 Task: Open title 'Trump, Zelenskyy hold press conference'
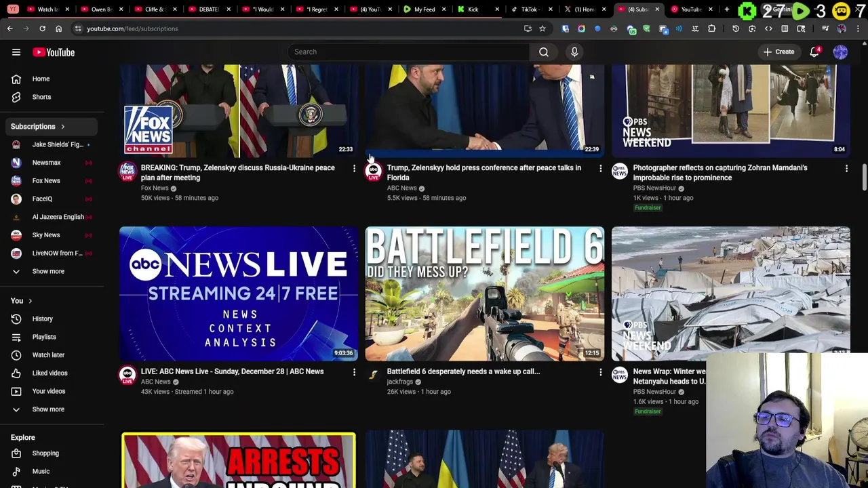click(484, 173)
